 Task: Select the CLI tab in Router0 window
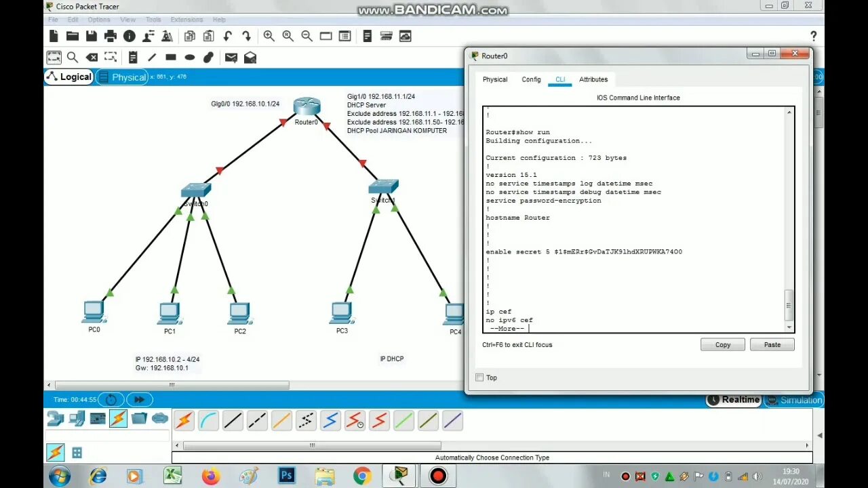[560, 79]
